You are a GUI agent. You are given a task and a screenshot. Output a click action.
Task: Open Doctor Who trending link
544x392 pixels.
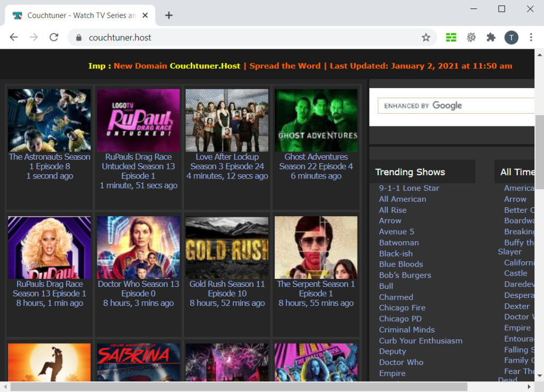tap(401, 362)
